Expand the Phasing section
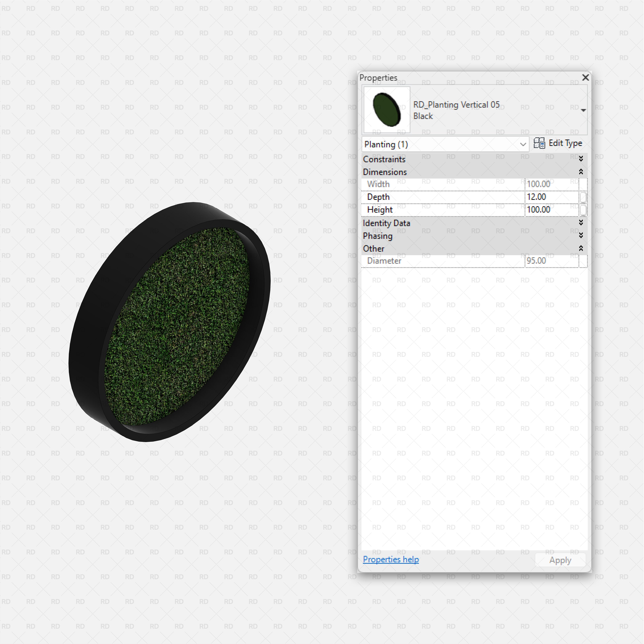This screenshot has width=644, height=644. (x=581, y=236)
